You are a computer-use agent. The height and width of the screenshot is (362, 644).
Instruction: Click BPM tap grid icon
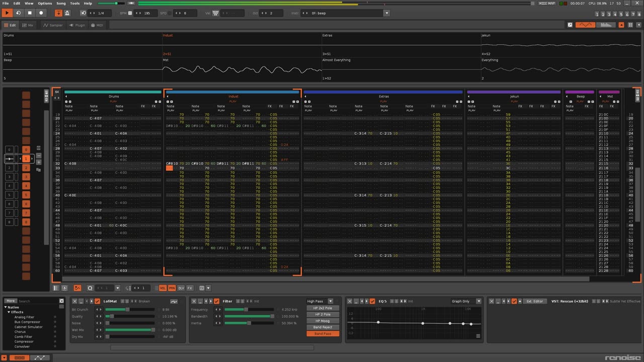[130, 13]
